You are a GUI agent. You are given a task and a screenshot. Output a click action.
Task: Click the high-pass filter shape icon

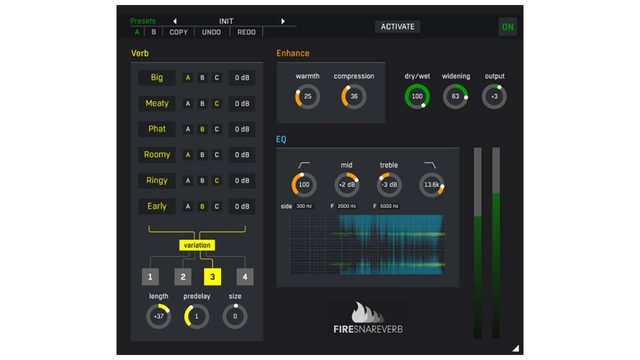click(x=304, y=165)
